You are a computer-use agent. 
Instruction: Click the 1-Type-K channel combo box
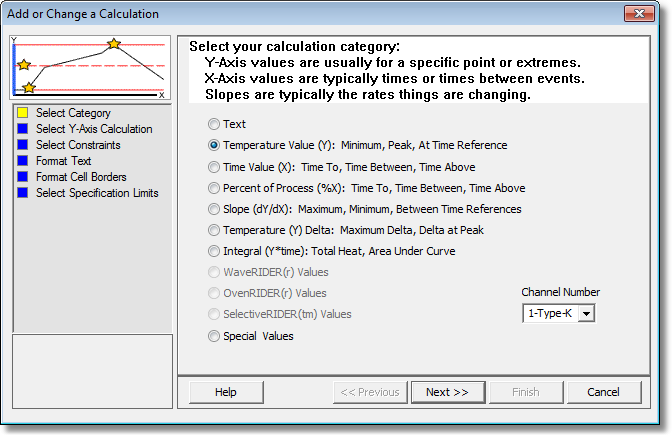click(558, 314)
